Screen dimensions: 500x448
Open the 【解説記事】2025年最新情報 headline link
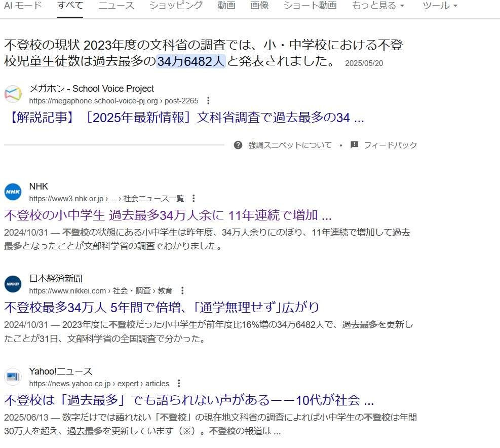click(184, 118)
